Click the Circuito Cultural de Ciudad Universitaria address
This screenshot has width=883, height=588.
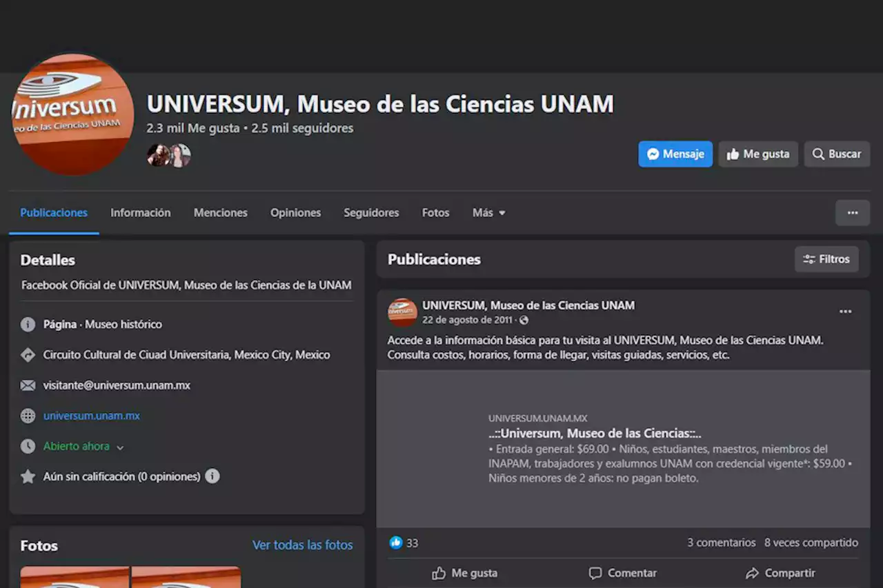tap(187, 355)
